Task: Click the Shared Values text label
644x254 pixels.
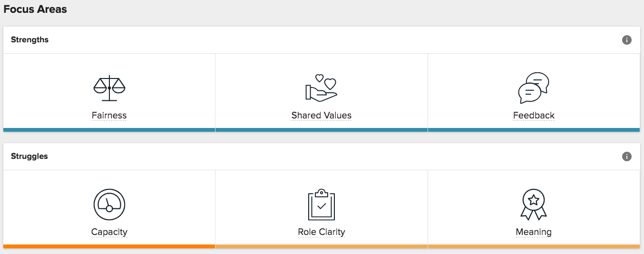Action: click(321, 116)
